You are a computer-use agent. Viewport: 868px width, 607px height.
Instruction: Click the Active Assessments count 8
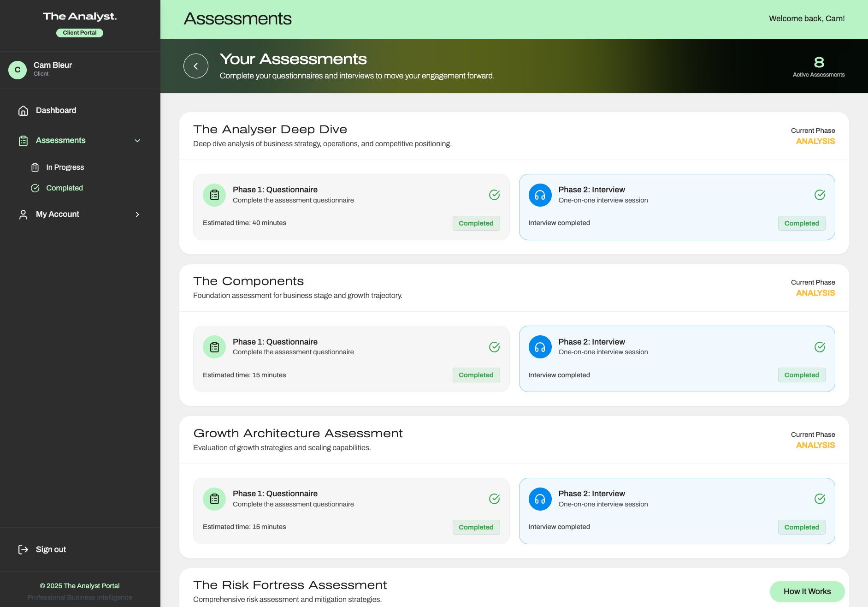819,62
